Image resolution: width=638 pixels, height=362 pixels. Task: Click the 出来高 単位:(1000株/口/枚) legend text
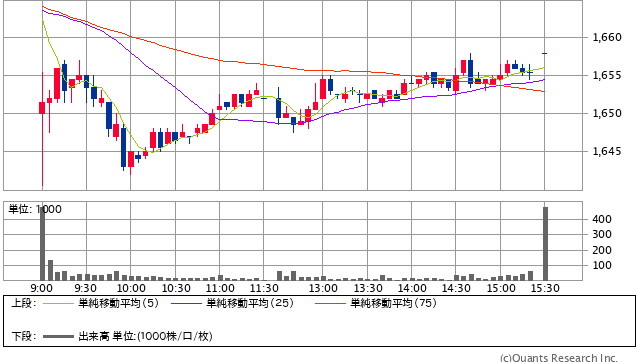(145, 336)
